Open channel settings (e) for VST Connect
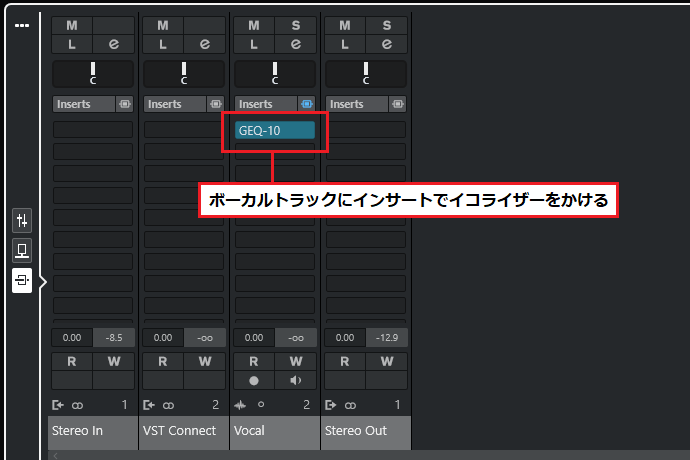 [205, 44]
